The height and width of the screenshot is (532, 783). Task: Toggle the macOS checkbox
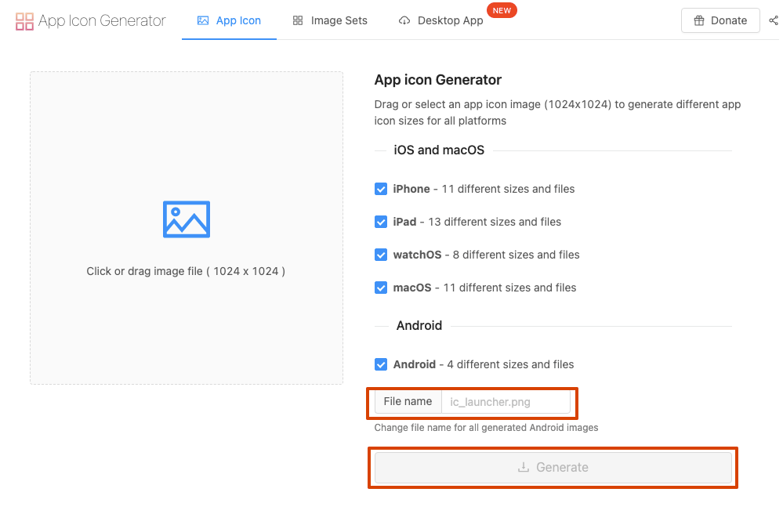(380, 288)
